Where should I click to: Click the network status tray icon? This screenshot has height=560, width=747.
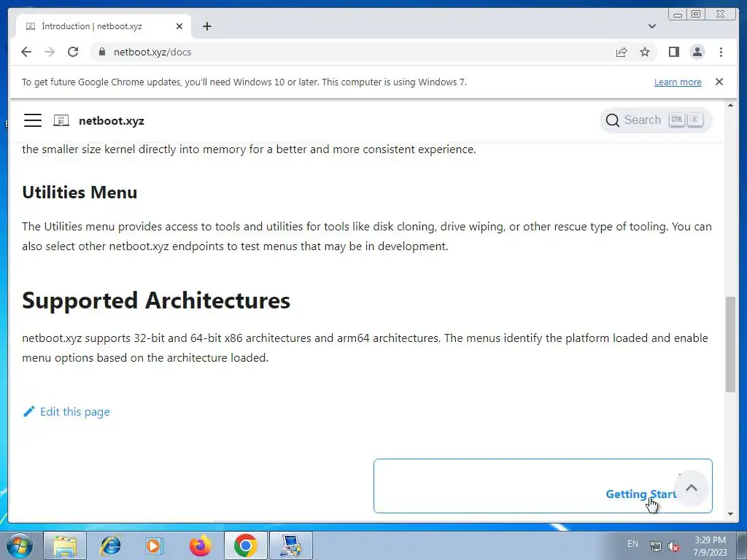pyautogui.click(x=656, y=546)
